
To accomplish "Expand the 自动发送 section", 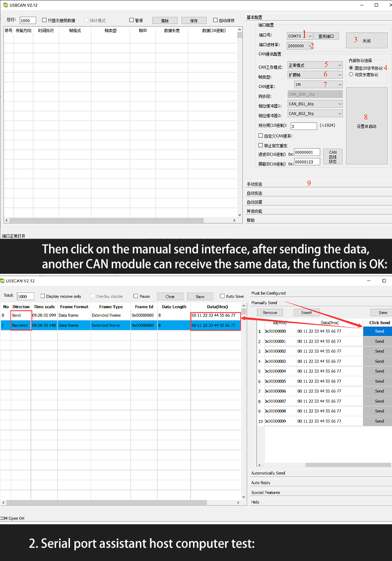I will click(319, 193).
